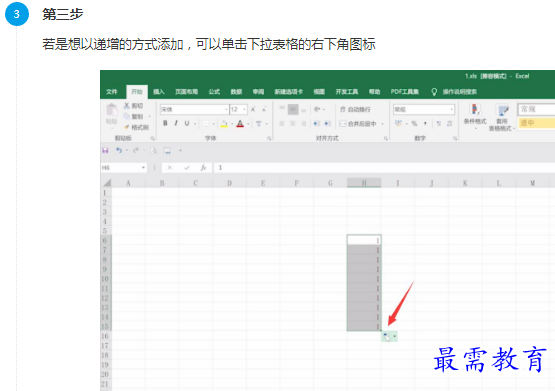
Task: Toggle bottom align button
Action: coord(304,109)
